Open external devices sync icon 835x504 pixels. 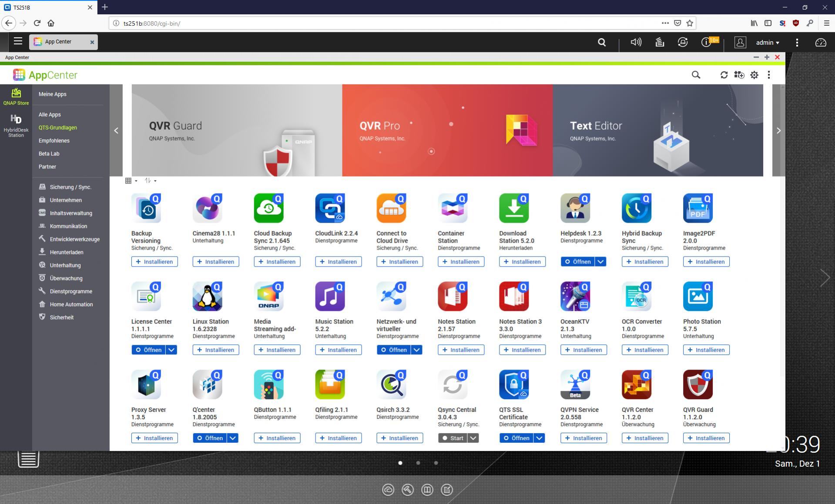click(x=683, y=42)
